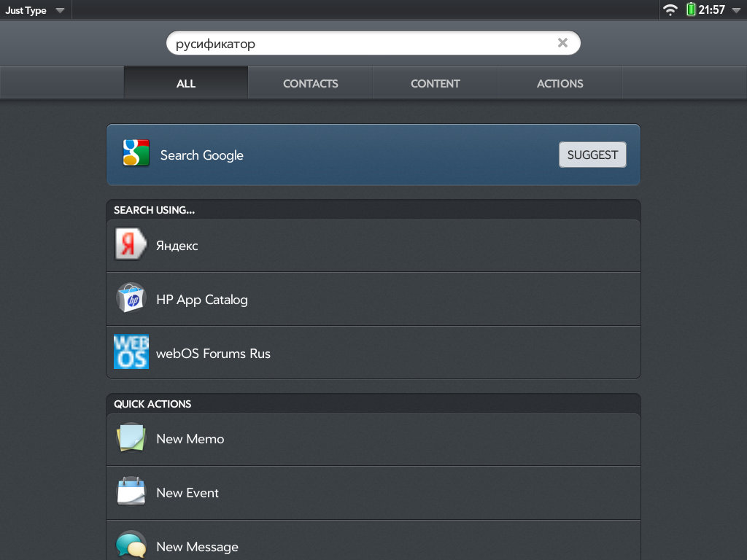Tap the Яндекс red logo icon
This screenshot has width=747, height=560.
(131, 244)
